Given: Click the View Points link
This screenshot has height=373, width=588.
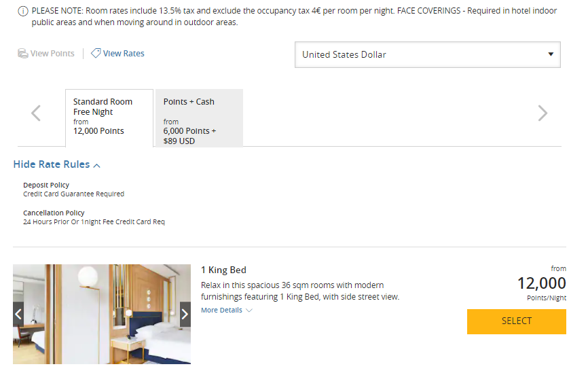Looking at the screenshot, I should (x=52, y=54).
